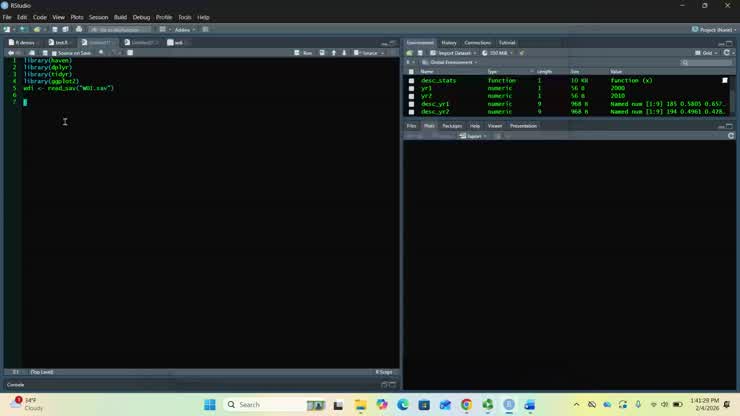Click the Save current document icon
Viewport: 740px width, 416px height.
(55, 29)
